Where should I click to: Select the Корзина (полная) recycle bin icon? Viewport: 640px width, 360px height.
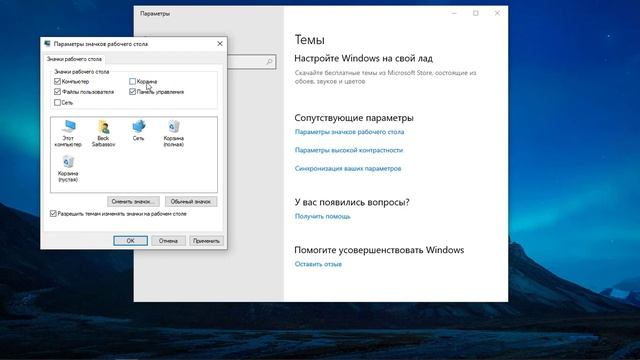pyautogui.click(x=173, y=133)
